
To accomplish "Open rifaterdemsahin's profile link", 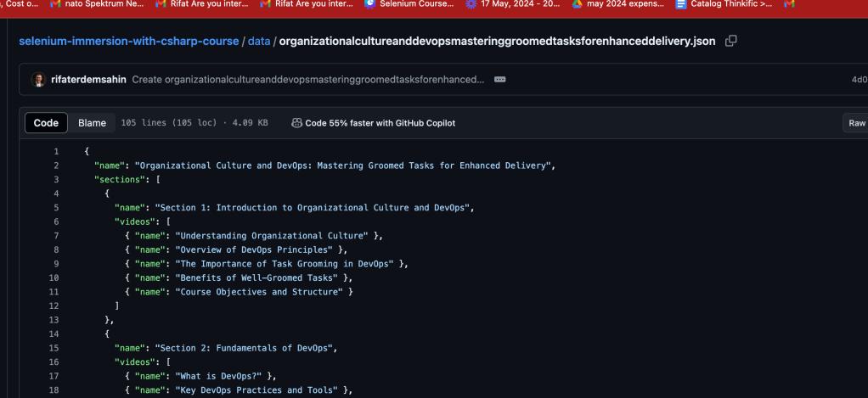I will [x=88, y=80].
